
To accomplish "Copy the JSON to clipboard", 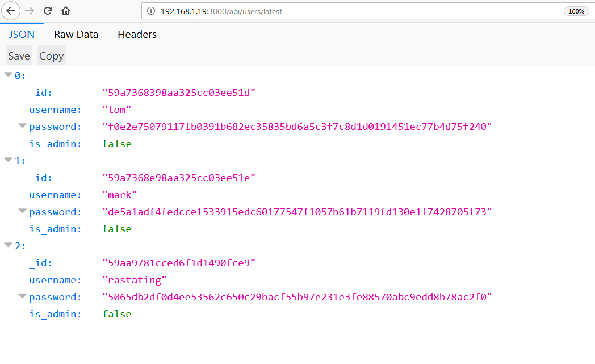I will 51,56.
